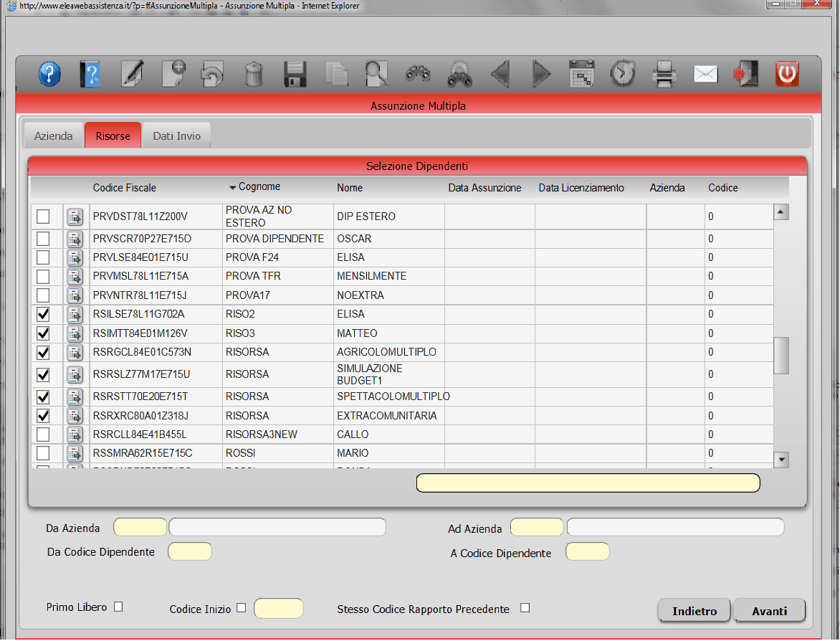Open detail icon for RSSMRA62R15E715C row
840x641 pixels.
coord(75,454)
